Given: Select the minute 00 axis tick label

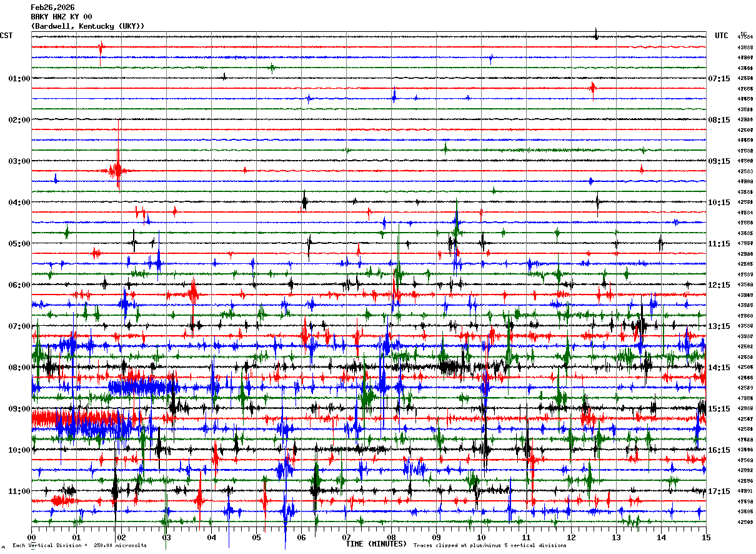Looking at the screenshot, I should click(31, 537).
